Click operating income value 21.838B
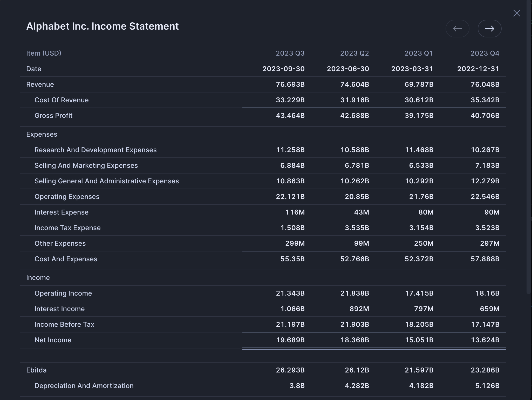The height and width of the screenshot is (400, 532). coord(354,293)
